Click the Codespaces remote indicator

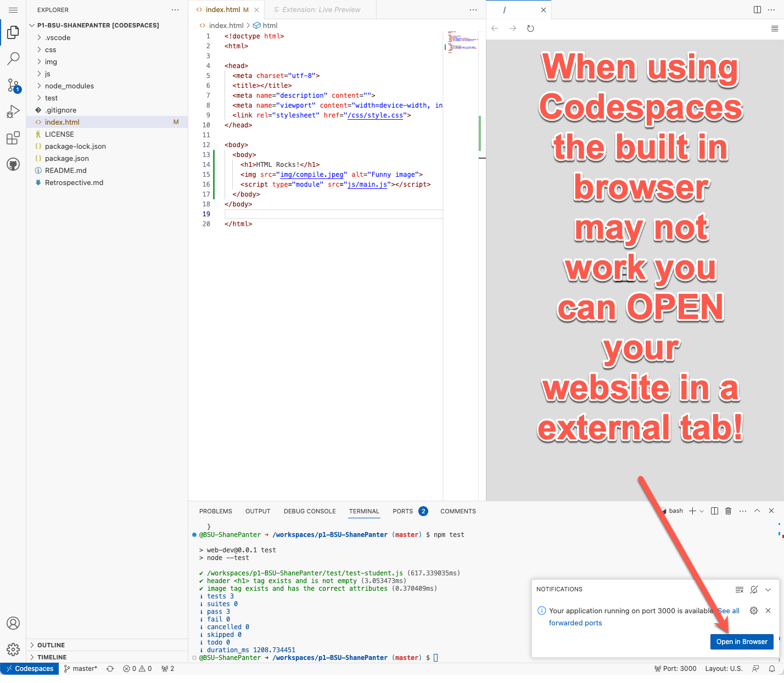pyautogui.click(x=30, y=669)
